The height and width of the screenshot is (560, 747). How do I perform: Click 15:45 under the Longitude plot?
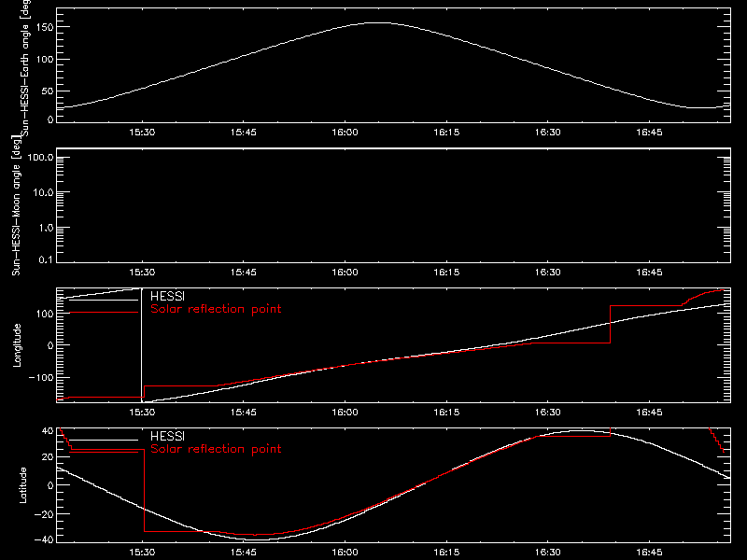click(x=244, y=413)
